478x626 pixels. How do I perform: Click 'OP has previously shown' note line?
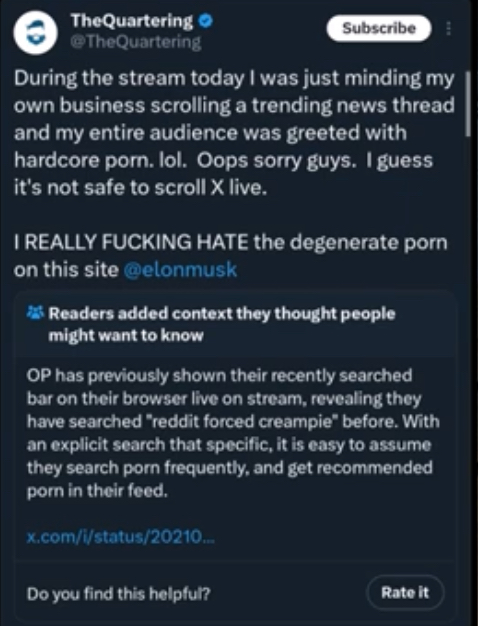point(219,375)
